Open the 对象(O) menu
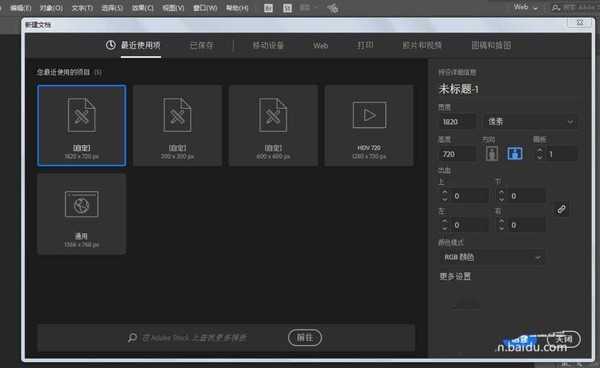This screenshot has height=368, width=600. tap(51, 8)
